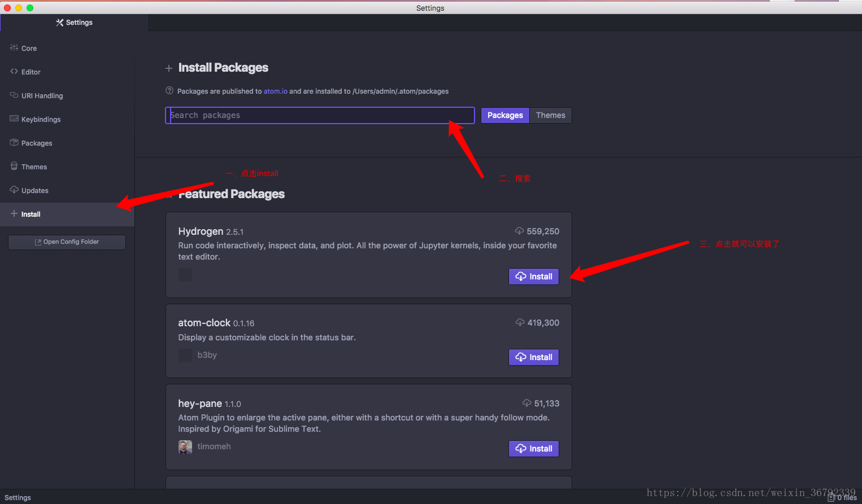This screenshot has height=504, width=862.
Task: Click the plus icon beside Install Packages
Action: (169, 68)
